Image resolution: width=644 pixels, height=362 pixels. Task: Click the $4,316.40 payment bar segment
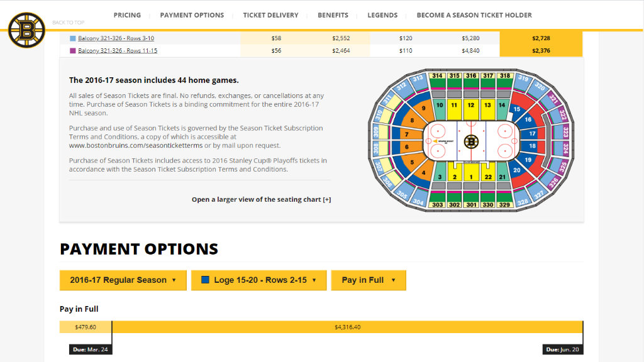tap(347, 327)
